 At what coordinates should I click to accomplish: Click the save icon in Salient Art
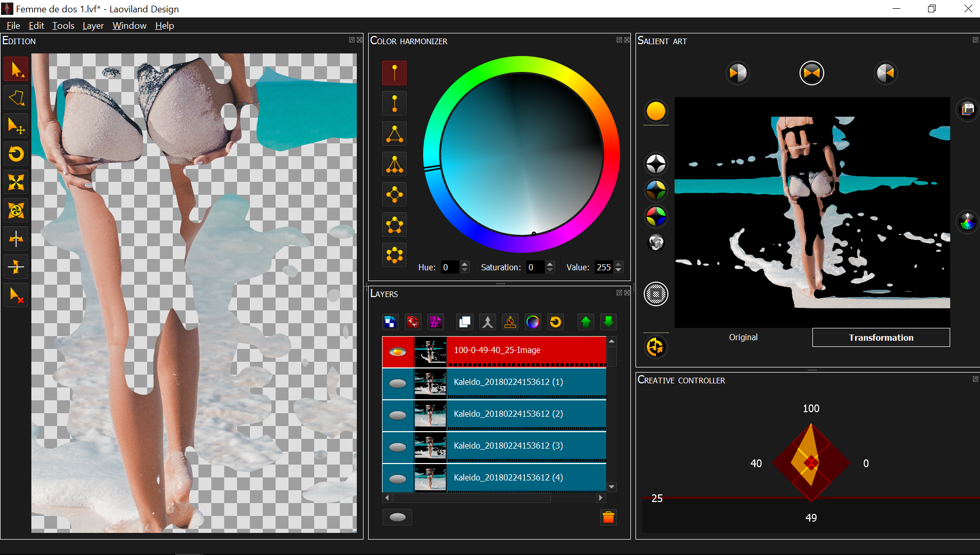(x=968, y=109)
